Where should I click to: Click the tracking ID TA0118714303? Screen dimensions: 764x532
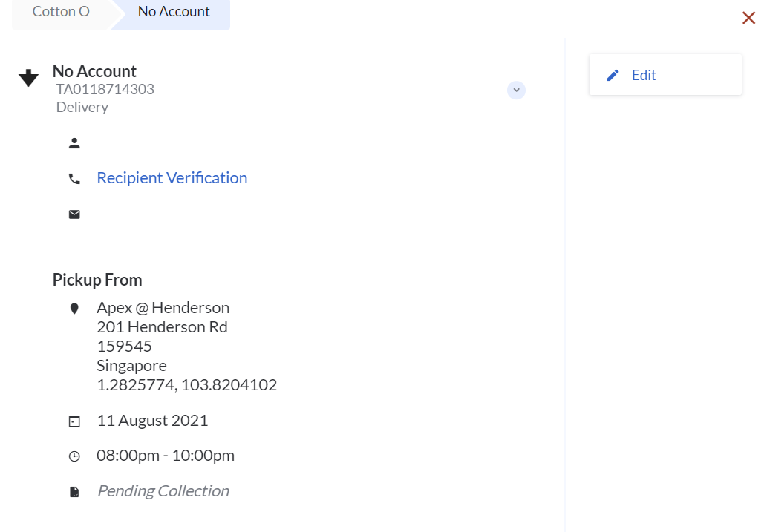pyautogui.click(x=105, y=89)
